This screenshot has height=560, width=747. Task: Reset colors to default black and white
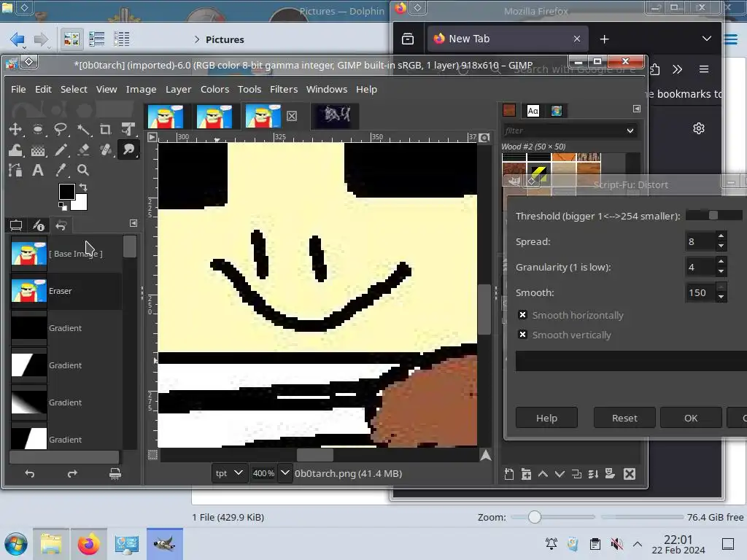(x=63, y=206)
